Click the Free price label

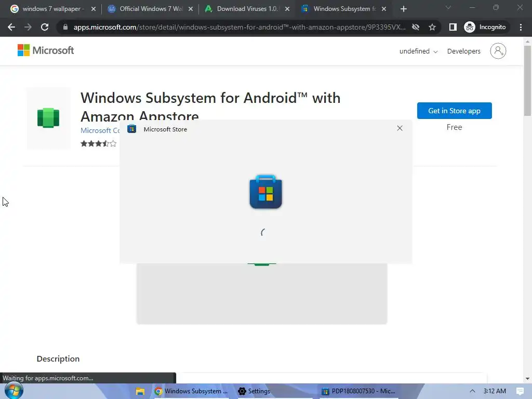coord(454,127)
